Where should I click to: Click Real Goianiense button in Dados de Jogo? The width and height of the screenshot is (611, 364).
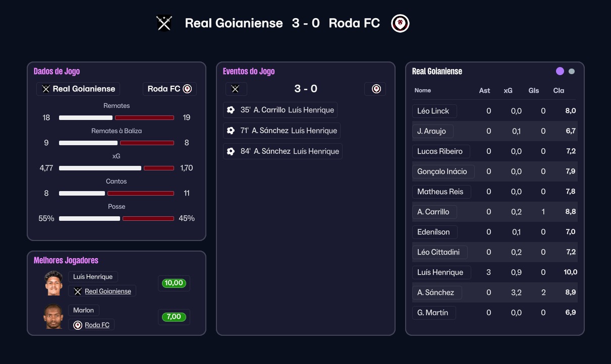78,89
